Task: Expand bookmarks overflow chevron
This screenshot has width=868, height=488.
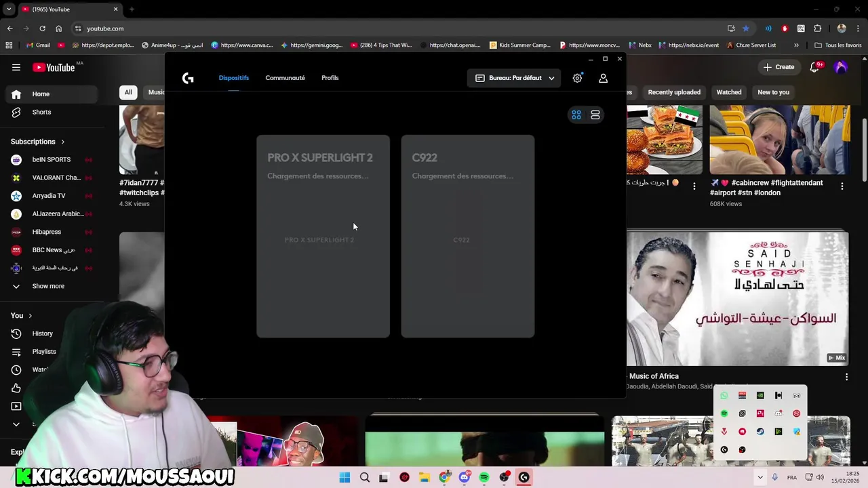Action: pos(796,45)
